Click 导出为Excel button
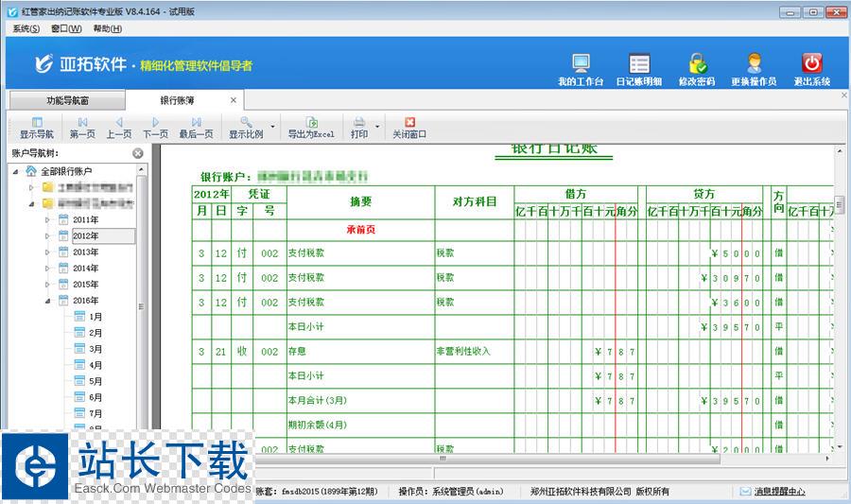This screenshot has height=504, width=851. point(311,128)
